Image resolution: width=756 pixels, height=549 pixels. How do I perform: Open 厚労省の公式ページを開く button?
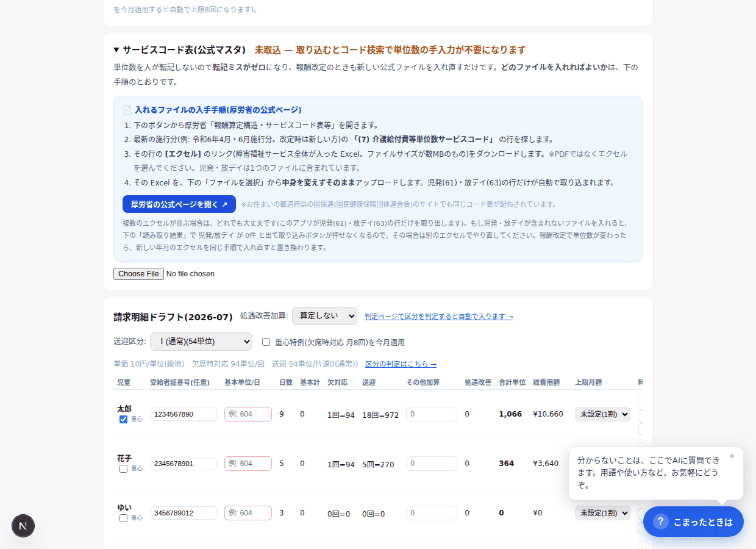[x=179, y=204]
